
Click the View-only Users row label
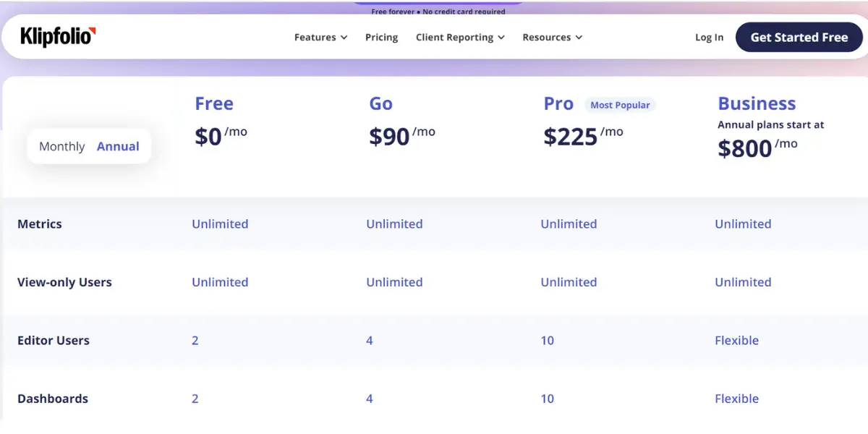[x=64, y=283]
